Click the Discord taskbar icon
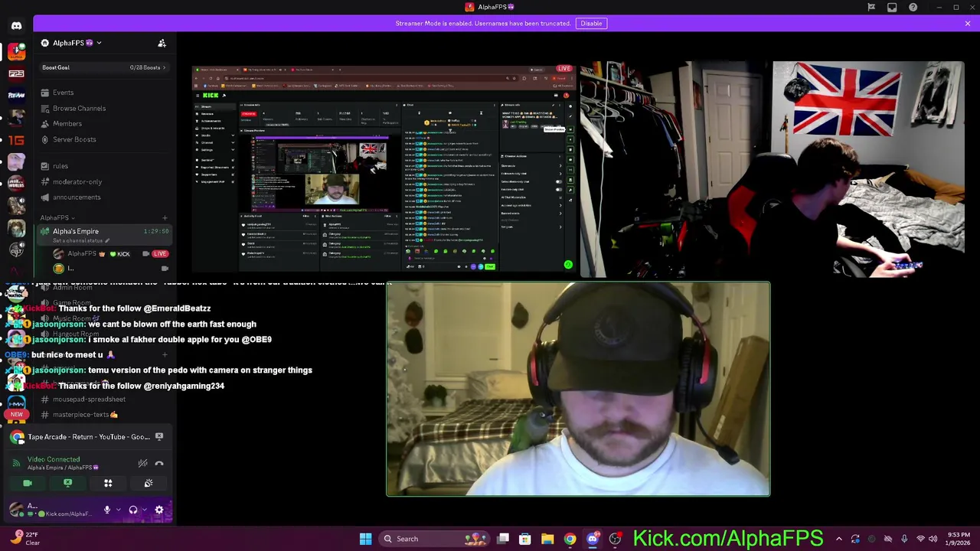 click(592, 539)
